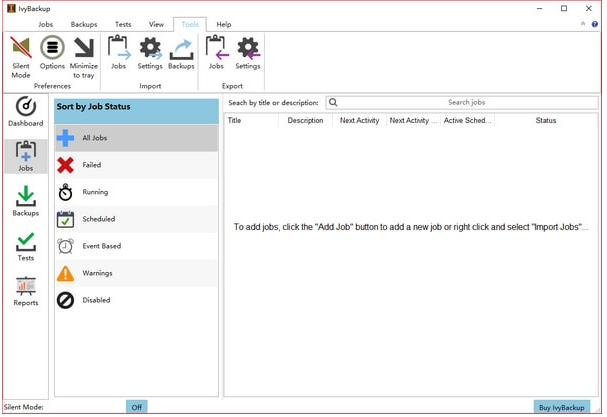This screenshot has width=607, height=417.
Task: Open the Tests sidebar section
Action: [x=26, y=246]
